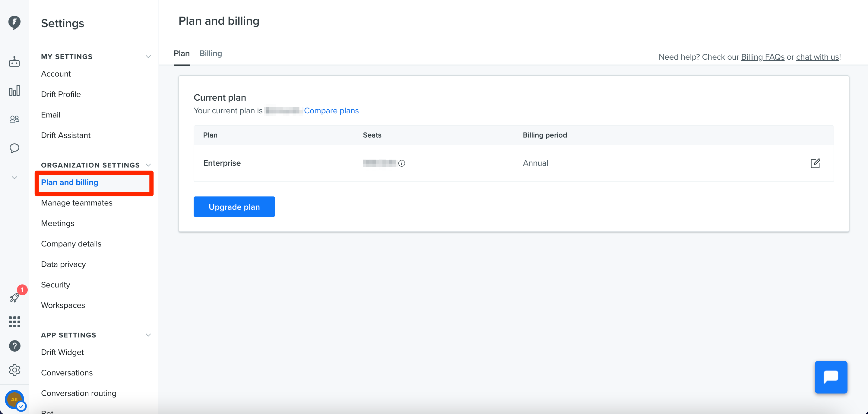The height and width of the screenshot is (414, 868).
Task: Click the AK user avatar
Action: (14, 400)
